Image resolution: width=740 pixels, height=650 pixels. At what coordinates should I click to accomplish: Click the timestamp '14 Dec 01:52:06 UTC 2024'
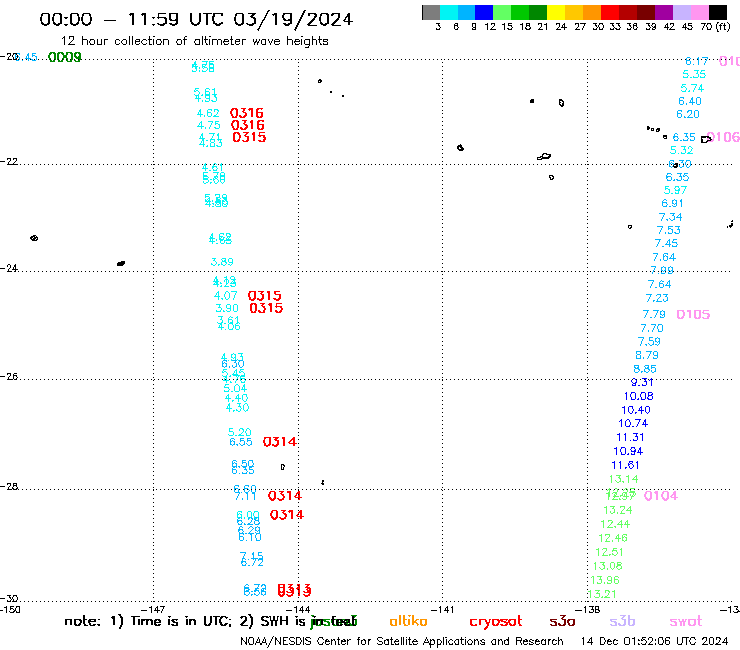(x=654, y=641)
